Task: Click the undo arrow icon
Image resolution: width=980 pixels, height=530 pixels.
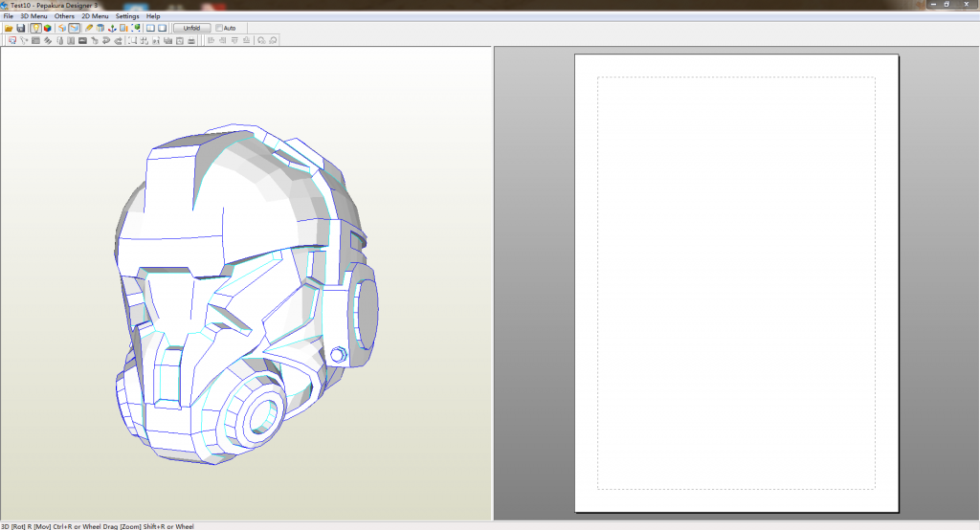Action: tap(105, 40)
